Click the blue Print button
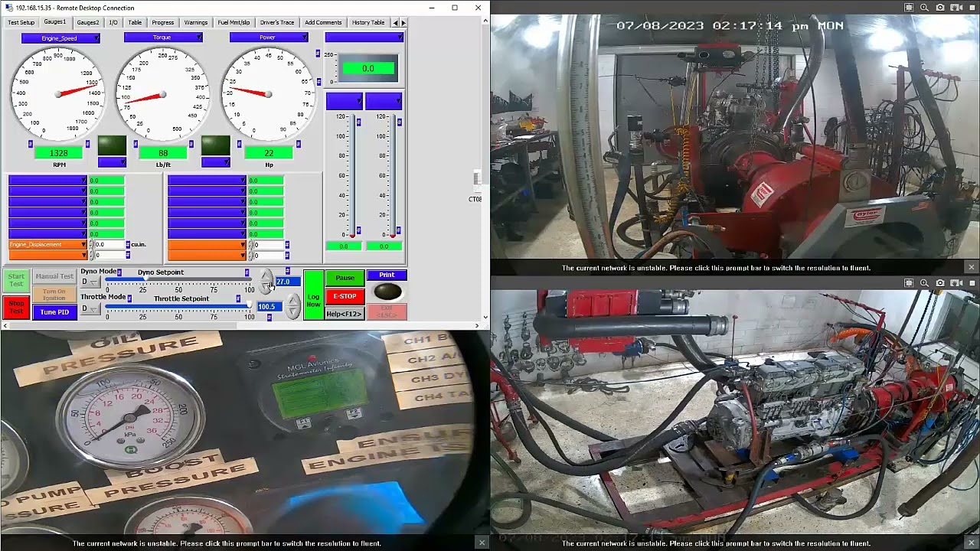Image resolution: width=980 pixels, height=551 pixels. click(x=387, y=275)
